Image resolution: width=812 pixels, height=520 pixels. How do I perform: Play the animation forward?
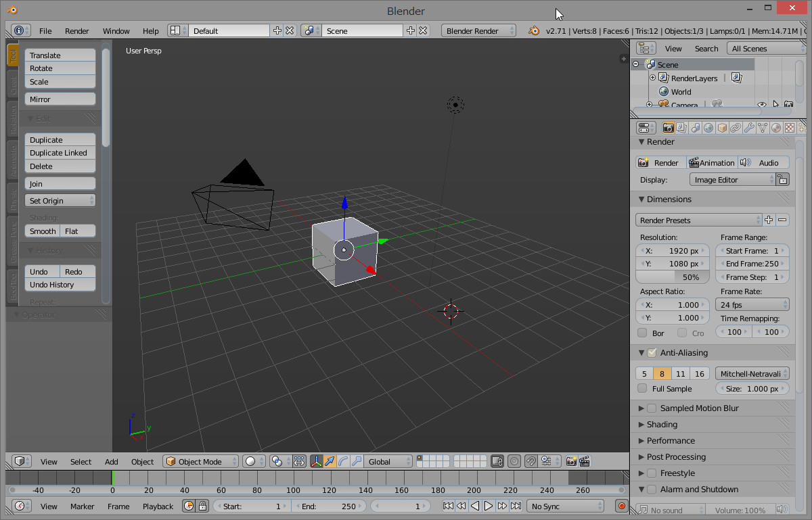coord(489,506)
